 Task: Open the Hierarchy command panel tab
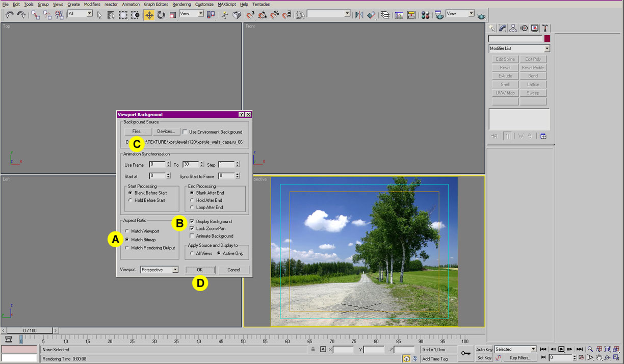pyautogui.click(x=513, y=28)
